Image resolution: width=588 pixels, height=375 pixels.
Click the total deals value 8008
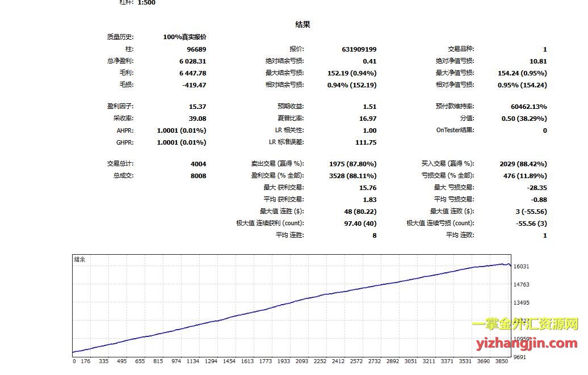pos(198,176)
